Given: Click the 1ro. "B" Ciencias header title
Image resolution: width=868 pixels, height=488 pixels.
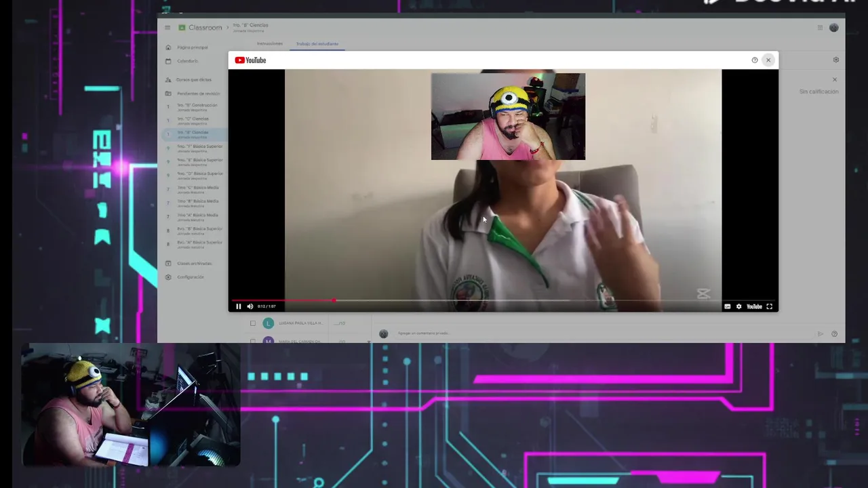Looking at the screenshot, I should click(x=250, y=25).
